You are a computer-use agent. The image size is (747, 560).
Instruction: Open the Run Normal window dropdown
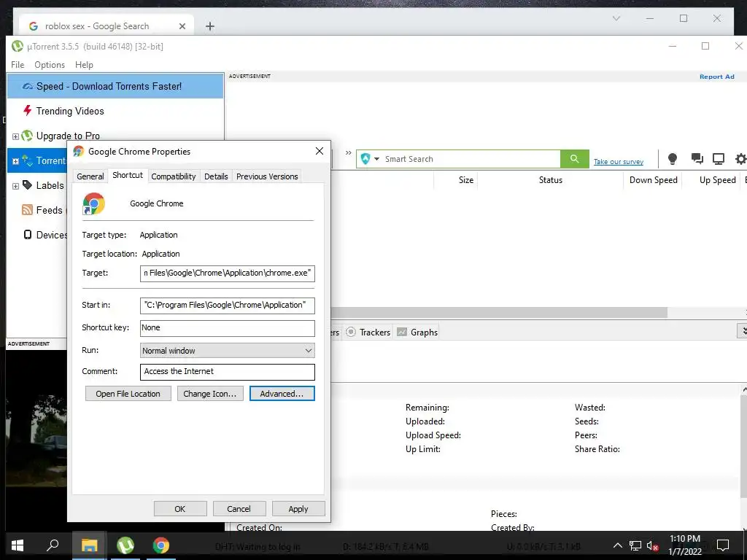pyautogui.click(x=228, y=351)
